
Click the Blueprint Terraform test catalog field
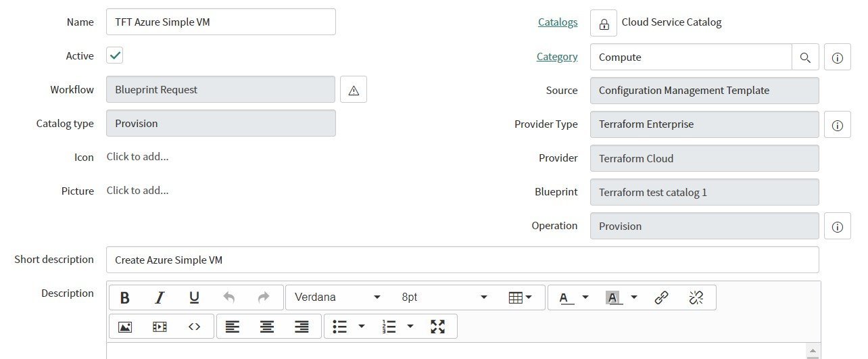[704, 192]
